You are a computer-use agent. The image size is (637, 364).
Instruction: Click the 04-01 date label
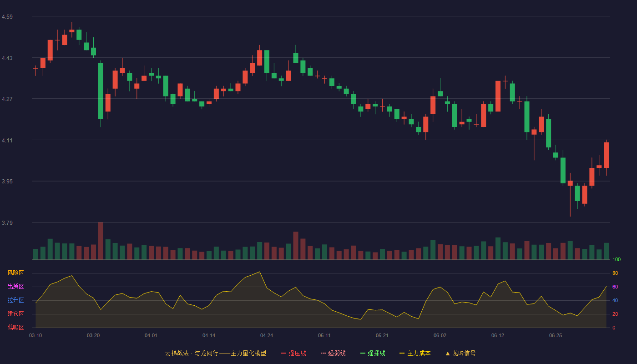tap(151, 335)
